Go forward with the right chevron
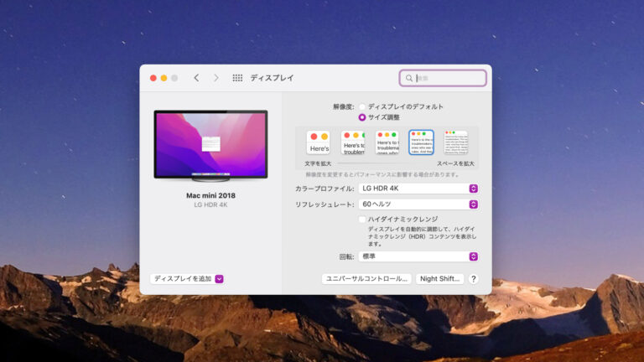 click(216, 78)
